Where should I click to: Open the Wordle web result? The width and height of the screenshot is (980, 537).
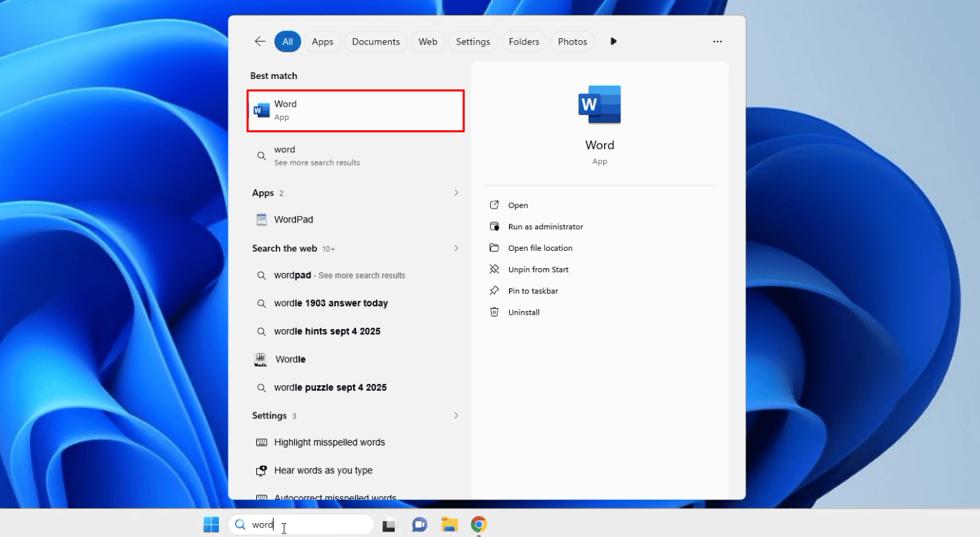point(356,360)
